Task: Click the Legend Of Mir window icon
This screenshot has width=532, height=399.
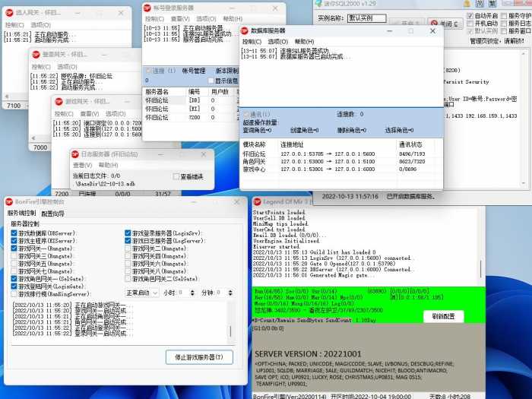Action: coord(258,202)
